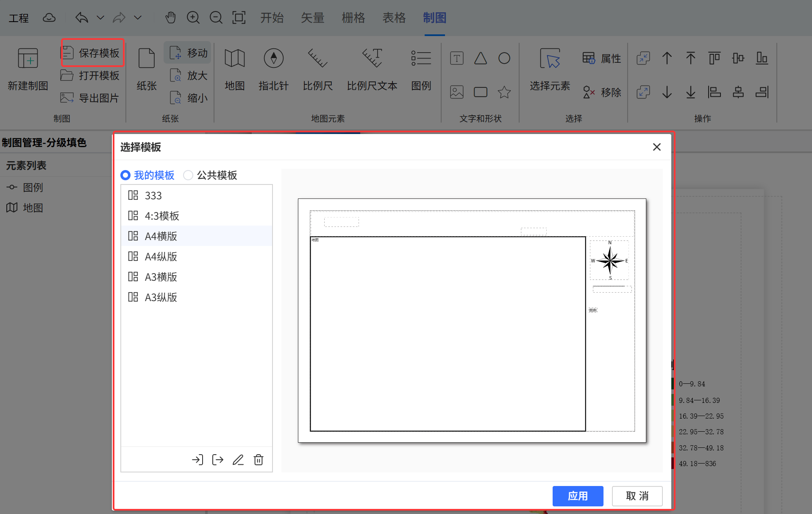The image size is (812, 514).
Task: Select 地图 in the element list
Action: 33,208
